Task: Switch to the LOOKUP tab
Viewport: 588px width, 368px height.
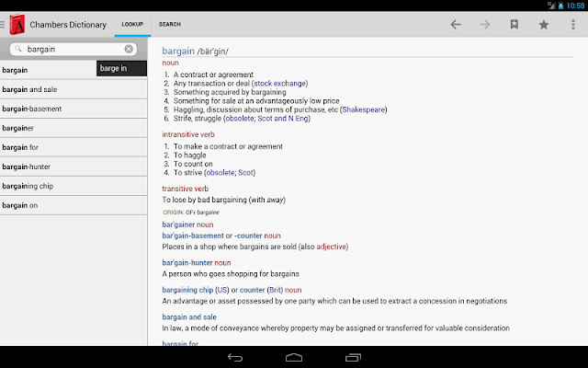Action: (132, 25)
